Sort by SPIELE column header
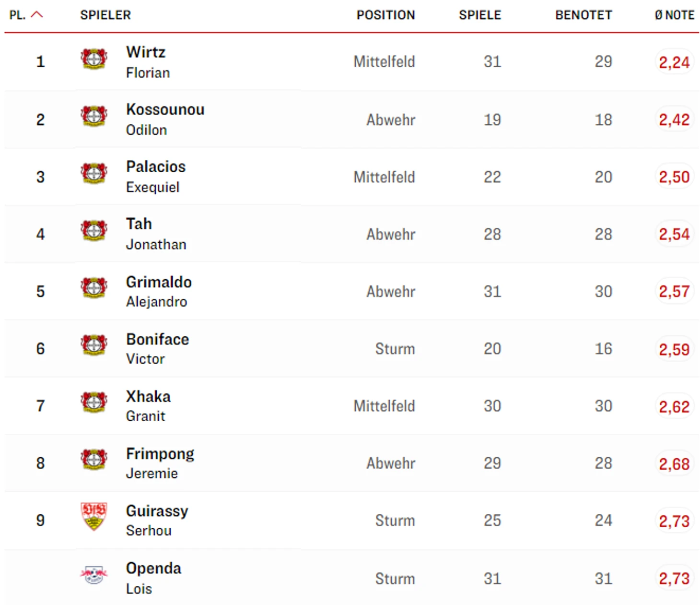 tap(479, 15)
